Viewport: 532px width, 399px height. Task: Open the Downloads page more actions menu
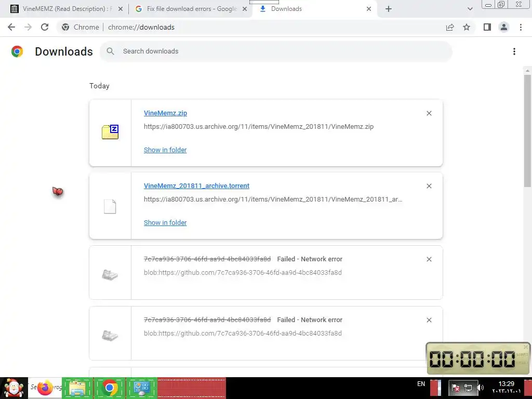pos(514,51)
